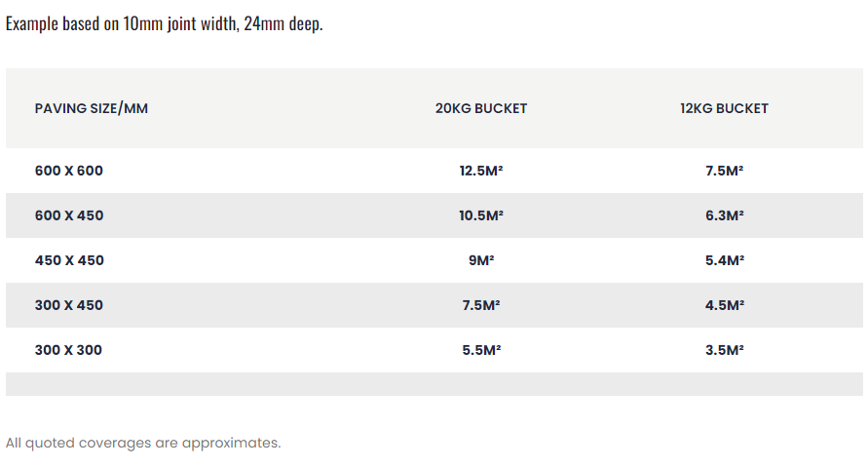Click the PAVING SIZE/MM column header
Screen dimensions: 868x467
92,108
